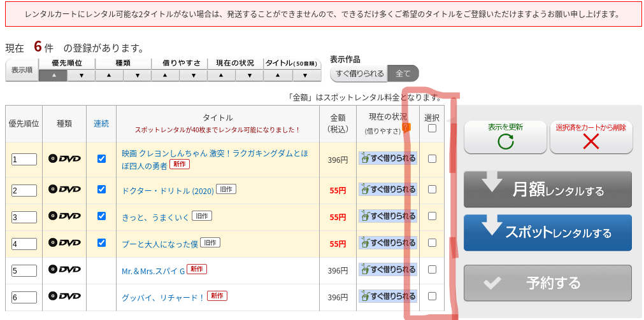
Task: Click DVD icon in ドクター・ドリトル row
Action: point(64,190)
